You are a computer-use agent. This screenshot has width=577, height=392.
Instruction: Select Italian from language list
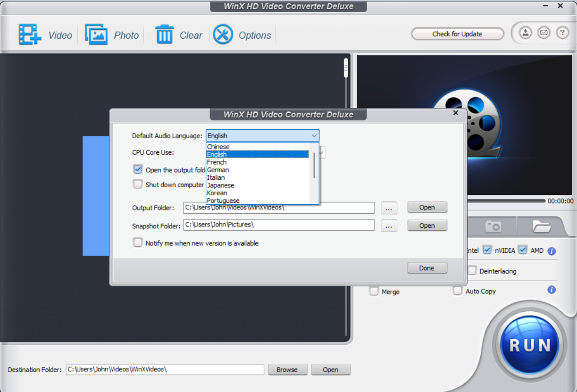(257, 177)
